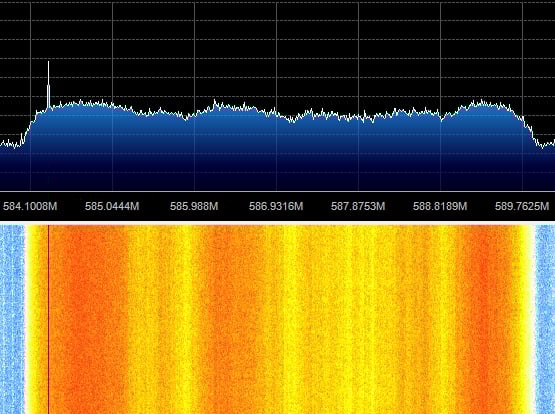
Task: Click the spectrum dip near 586.9316M
Action: (292, 120)
